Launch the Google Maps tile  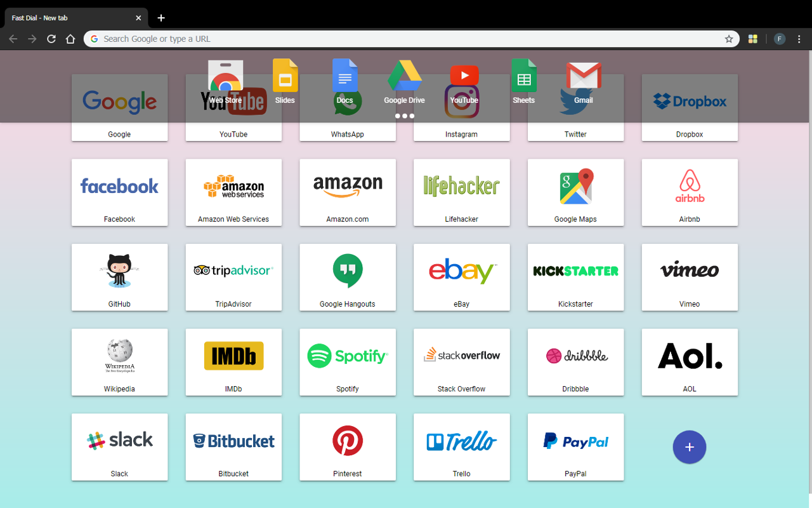(x=575, y=192)
